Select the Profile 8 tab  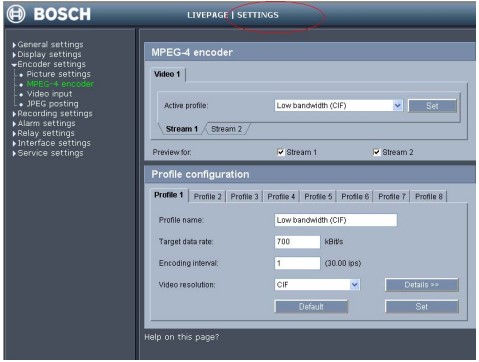(x=429, y=197)
